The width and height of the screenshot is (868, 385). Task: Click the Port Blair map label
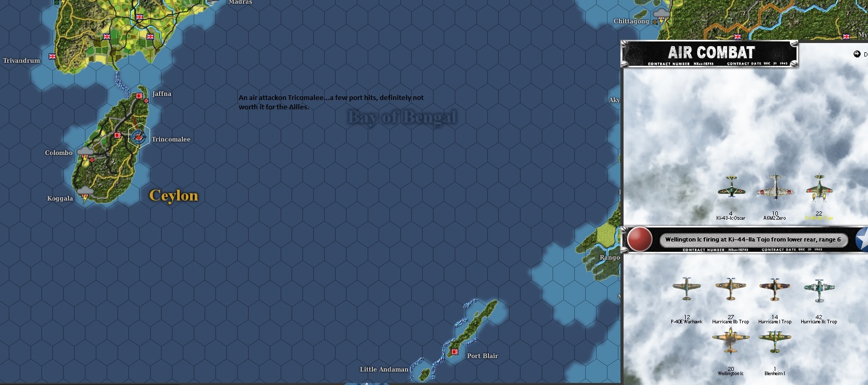tap(482, 356)
